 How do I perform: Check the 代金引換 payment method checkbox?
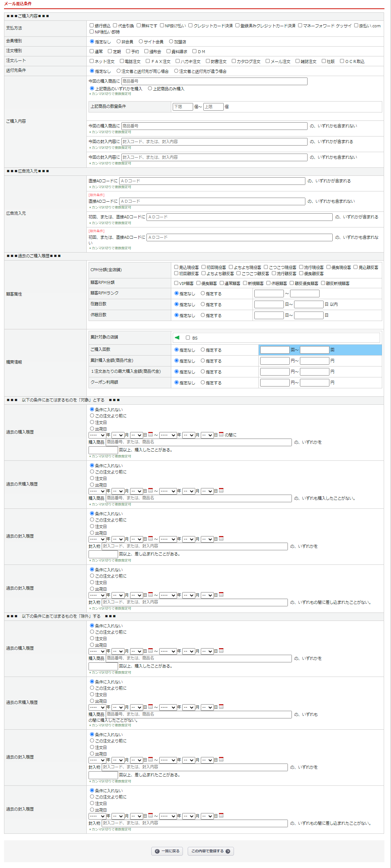coord(115,25)
